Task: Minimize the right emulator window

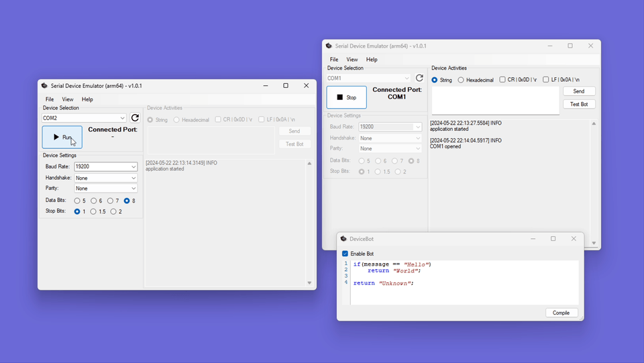Action: click(x=550, y=46)
